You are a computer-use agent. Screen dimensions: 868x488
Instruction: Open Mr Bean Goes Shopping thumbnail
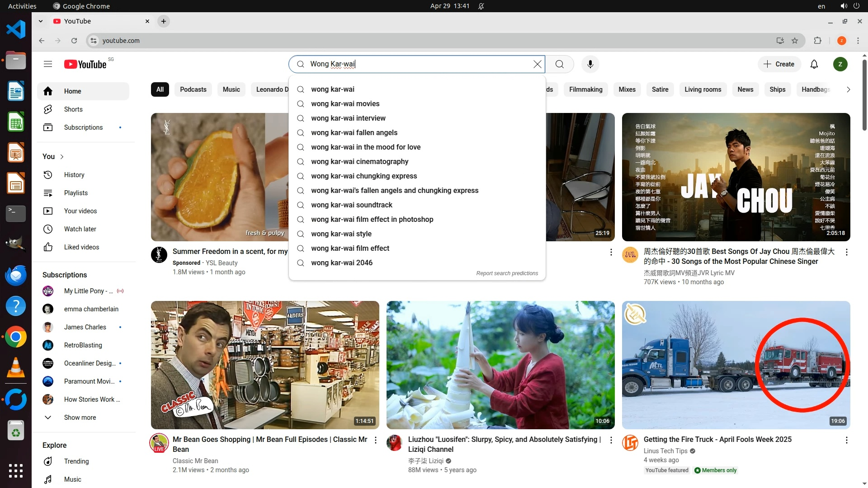[x=265, y=365]
